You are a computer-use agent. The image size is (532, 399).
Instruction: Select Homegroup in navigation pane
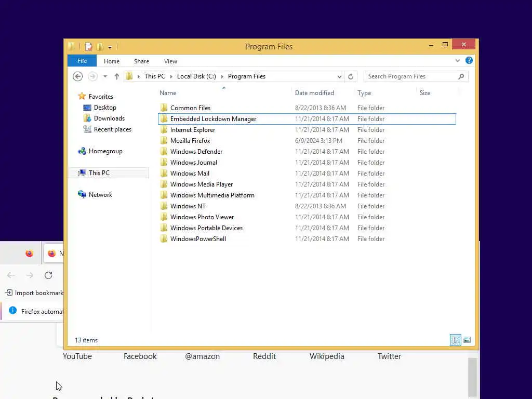[105, 151]
